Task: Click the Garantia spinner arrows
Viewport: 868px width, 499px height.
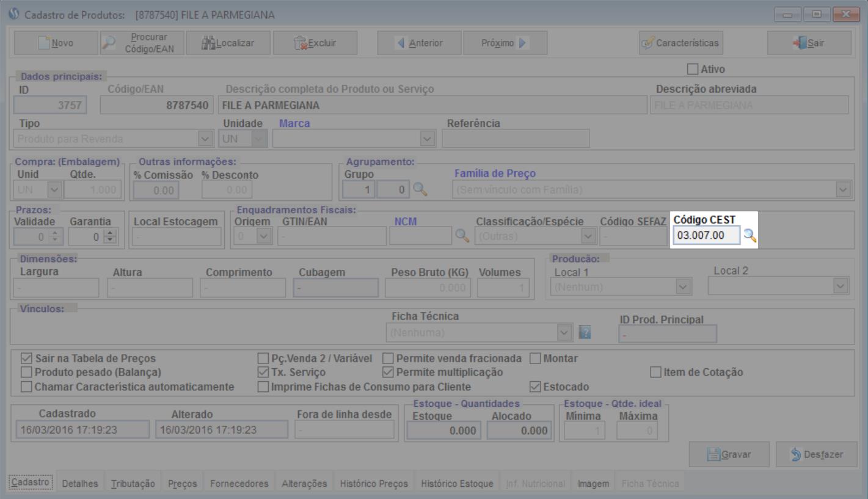Action: coord(109,236)
